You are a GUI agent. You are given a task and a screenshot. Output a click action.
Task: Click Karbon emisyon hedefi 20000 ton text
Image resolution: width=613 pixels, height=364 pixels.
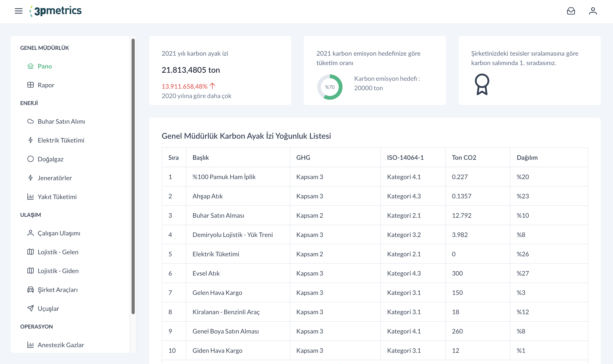pyautogui.click(x=387, y=83)
